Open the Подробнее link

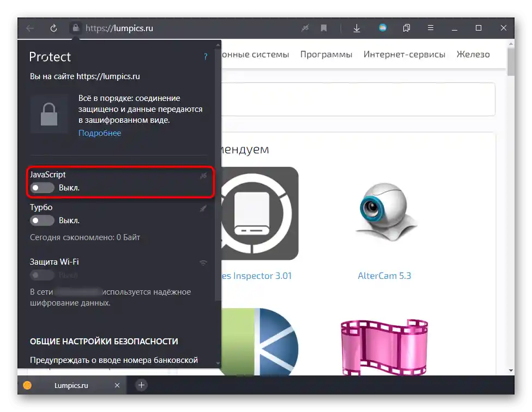(x=100, y=133)
